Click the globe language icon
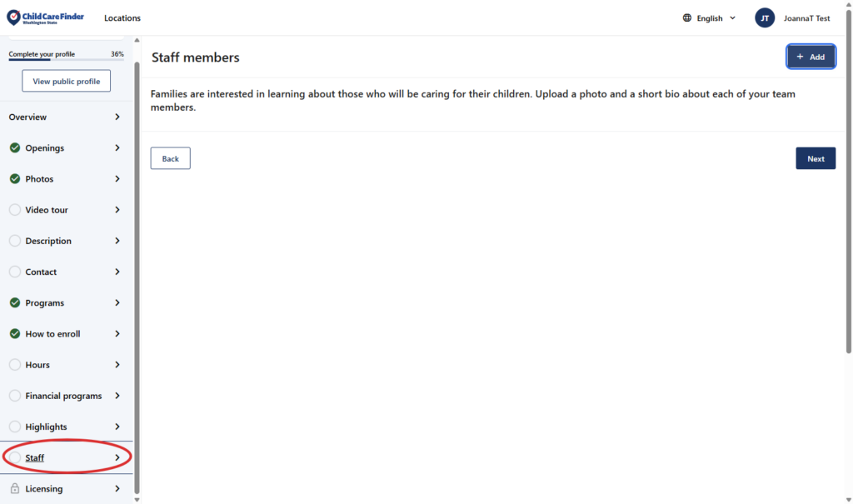The width and height of the screenshot is (853, 504). point(687,18)
